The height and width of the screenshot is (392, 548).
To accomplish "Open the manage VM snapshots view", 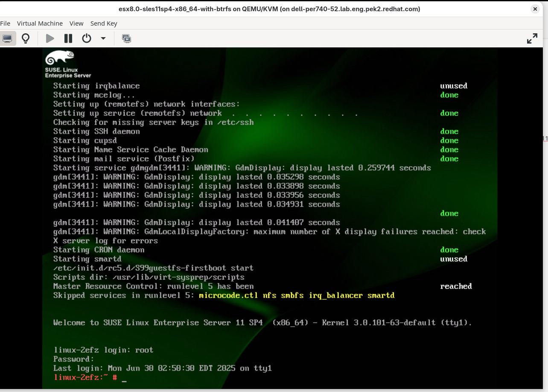I will tap(126, 38).
